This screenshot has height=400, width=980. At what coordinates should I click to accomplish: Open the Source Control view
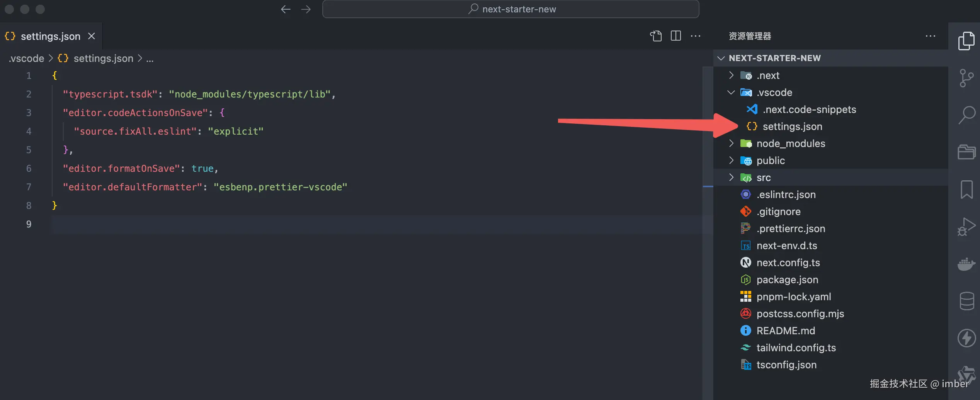pos(966,79)
